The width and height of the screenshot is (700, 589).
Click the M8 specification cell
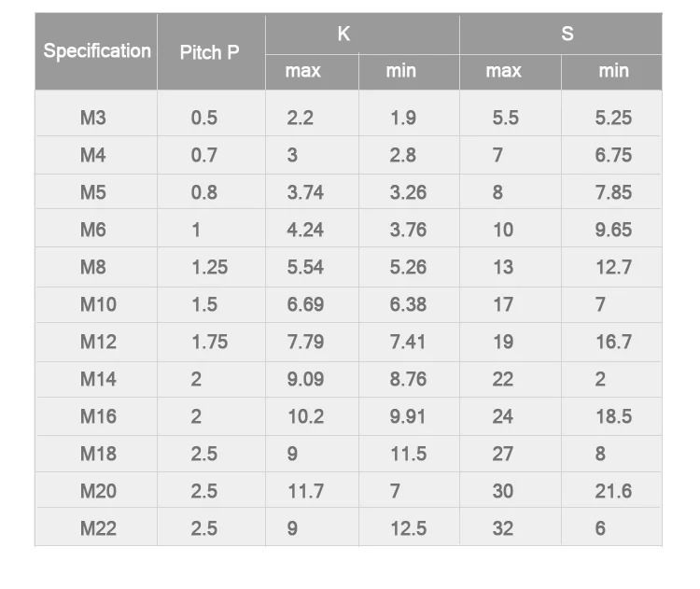93,267
